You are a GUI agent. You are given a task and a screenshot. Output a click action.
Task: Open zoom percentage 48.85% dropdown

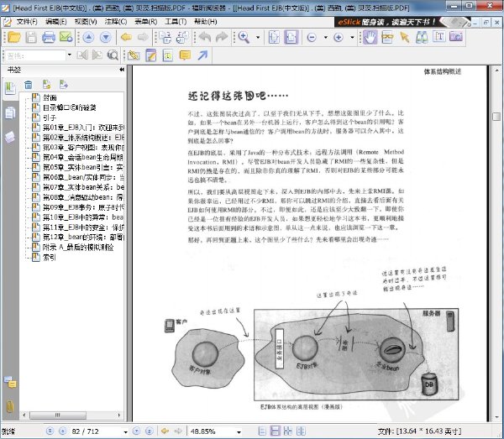239,431
